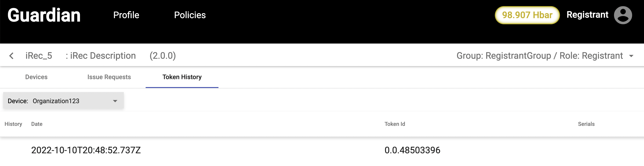Open the Group/Role selector dropdown arrow

(631, 56)
